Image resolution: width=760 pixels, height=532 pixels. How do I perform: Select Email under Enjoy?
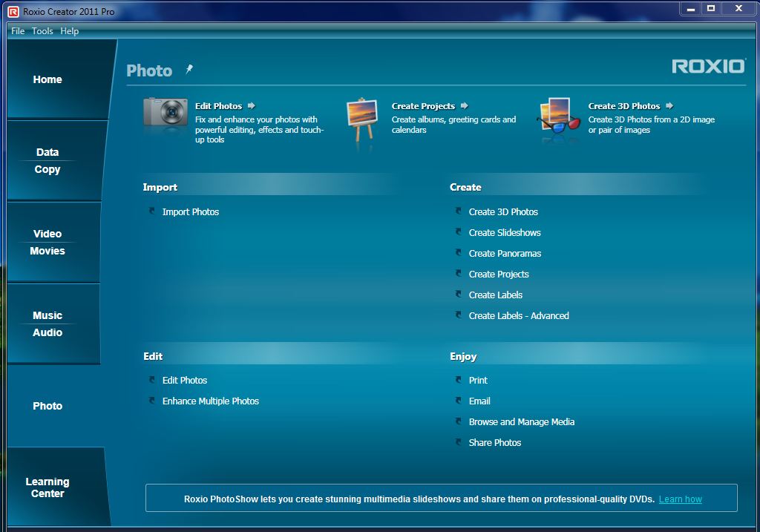pos(479,401)
